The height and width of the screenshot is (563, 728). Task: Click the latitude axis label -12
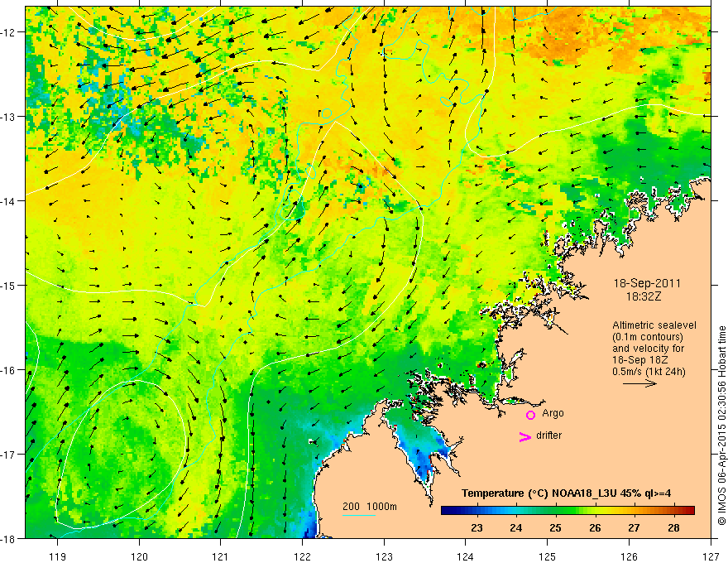[9, 32]
